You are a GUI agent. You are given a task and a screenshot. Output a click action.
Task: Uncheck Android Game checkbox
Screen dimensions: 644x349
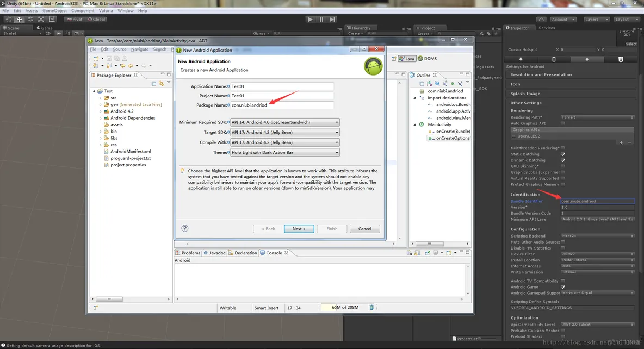[x=562, y=287]
